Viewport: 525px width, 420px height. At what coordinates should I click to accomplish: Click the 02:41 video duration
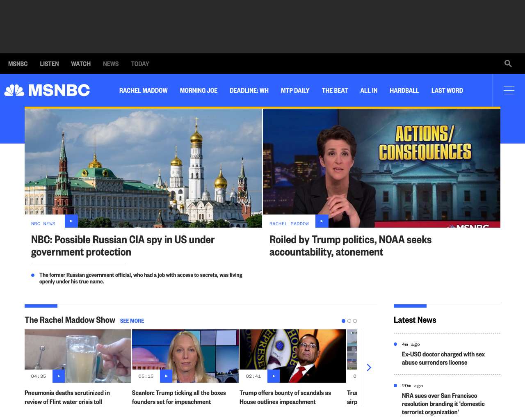253,376
